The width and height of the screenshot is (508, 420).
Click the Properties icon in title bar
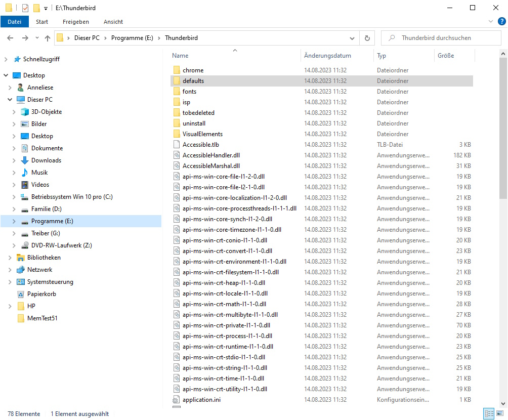click(25, 8)
